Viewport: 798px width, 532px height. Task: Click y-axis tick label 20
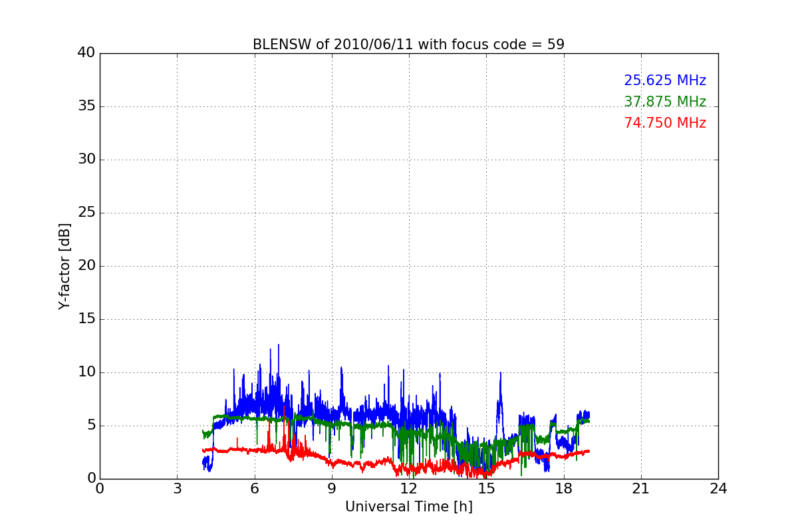[x=86, y=266]
